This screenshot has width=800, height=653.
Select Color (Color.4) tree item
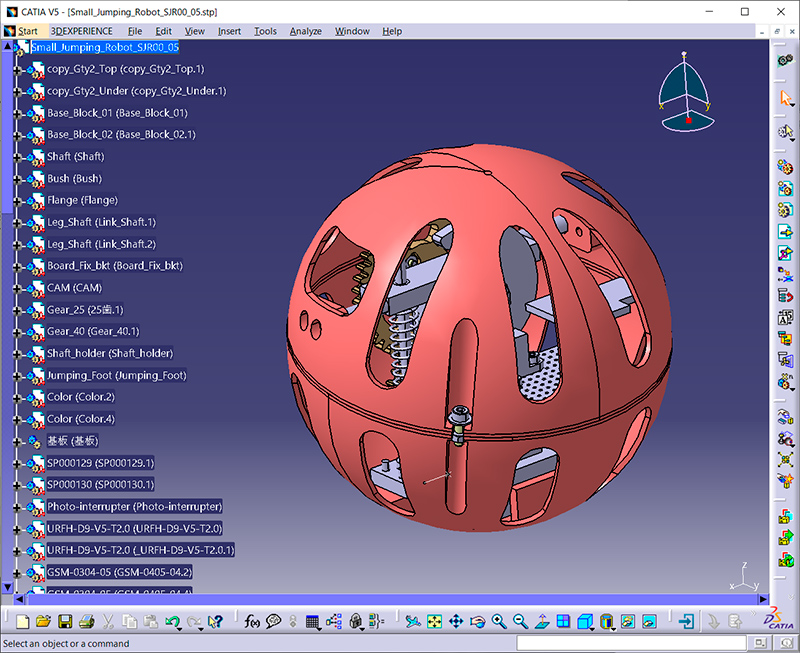pyautogui.click(x=81, y=419)
